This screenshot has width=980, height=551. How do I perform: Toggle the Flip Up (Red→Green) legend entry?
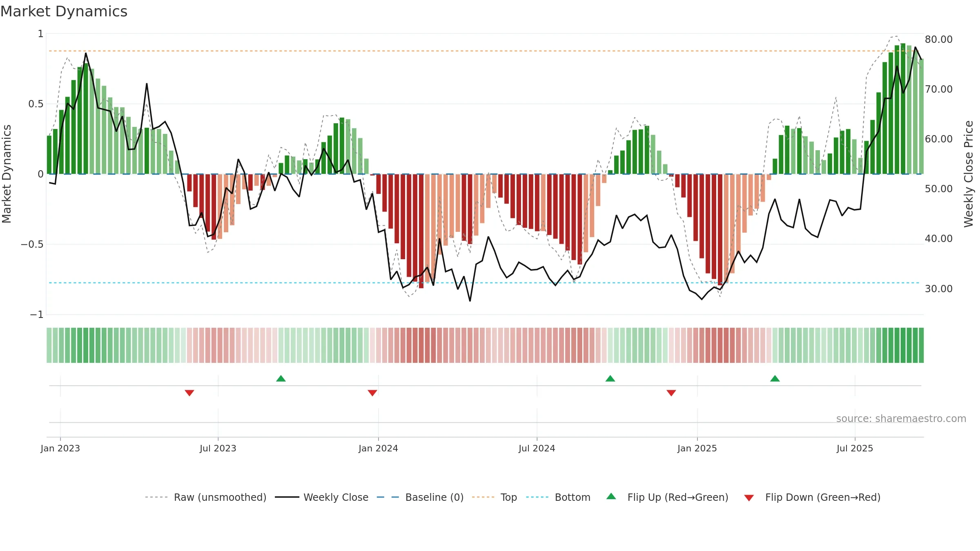(667, 497)
